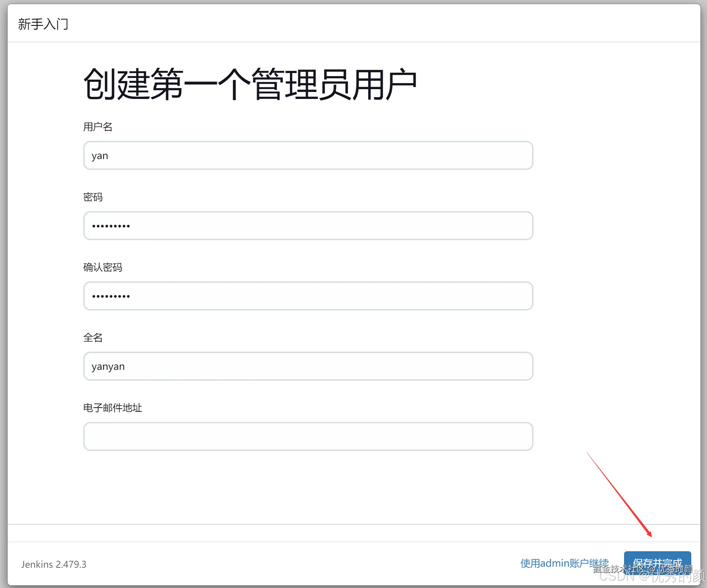Click the 新手入门 header title
Screen dimensions: 707x588
click(x=43, y=24)
